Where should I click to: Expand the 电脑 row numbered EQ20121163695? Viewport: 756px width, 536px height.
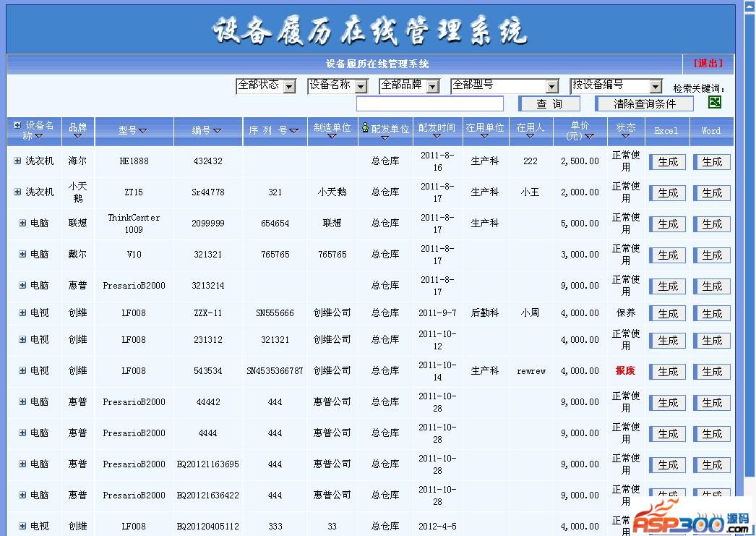(x=22, y=464)
